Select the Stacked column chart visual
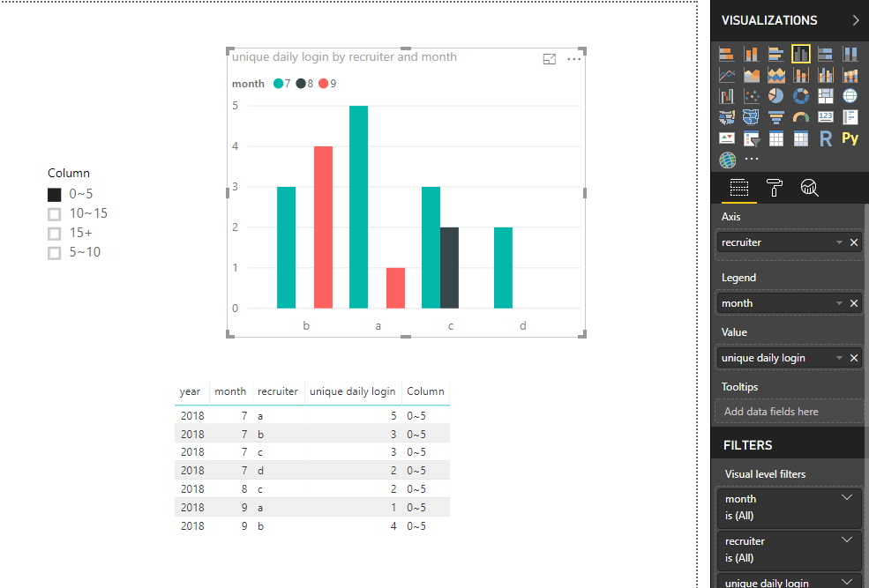The width and height of the screenshot is (869, 588). click(752, 54)
